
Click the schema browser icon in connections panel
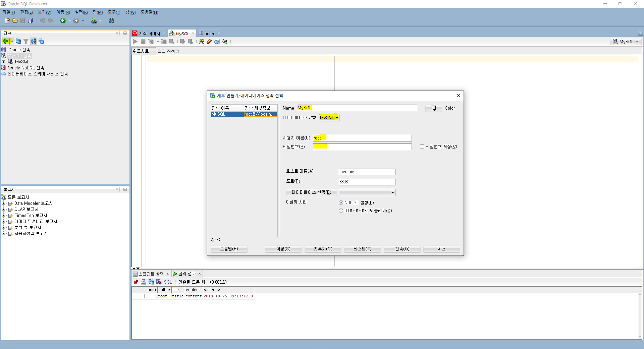click(x=34, y=41)
